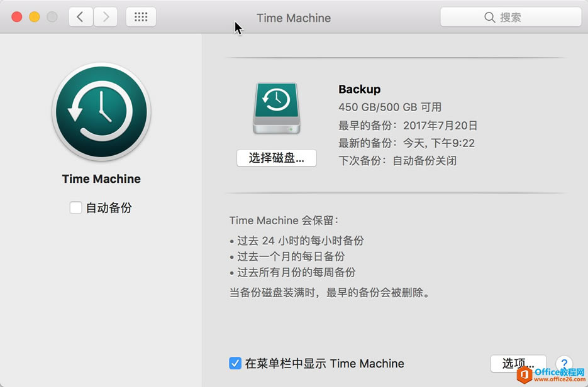Viewport: 588px width, 387px height.
Task: Click 最新的备份: 今天, 下午9:22 line
Action: pyautogui.click(x=406, y=143)
